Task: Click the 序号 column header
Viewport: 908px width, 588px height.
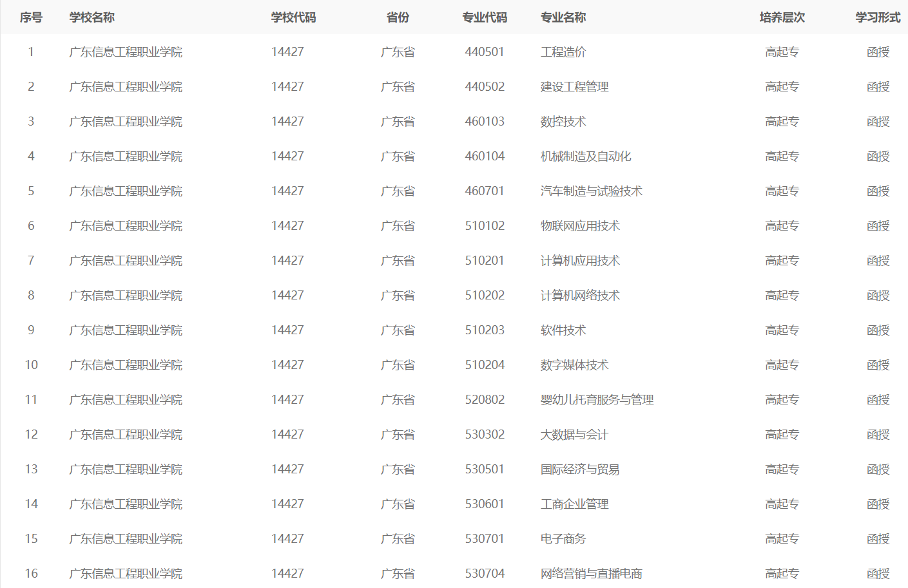Action: [31, 17]
